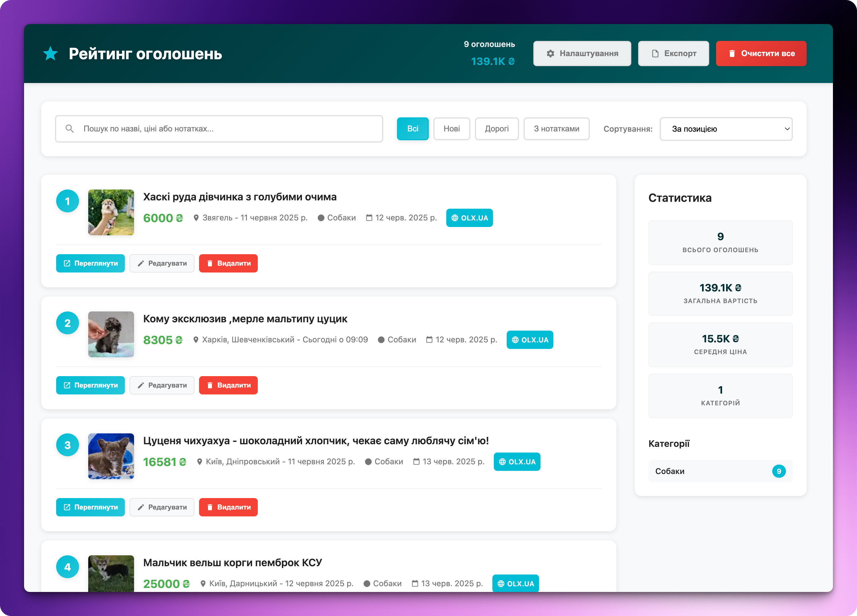
Task: Click location pin icon next to Київ, Дніпровський
Action: pyautogui.click(x=200, y=462)
